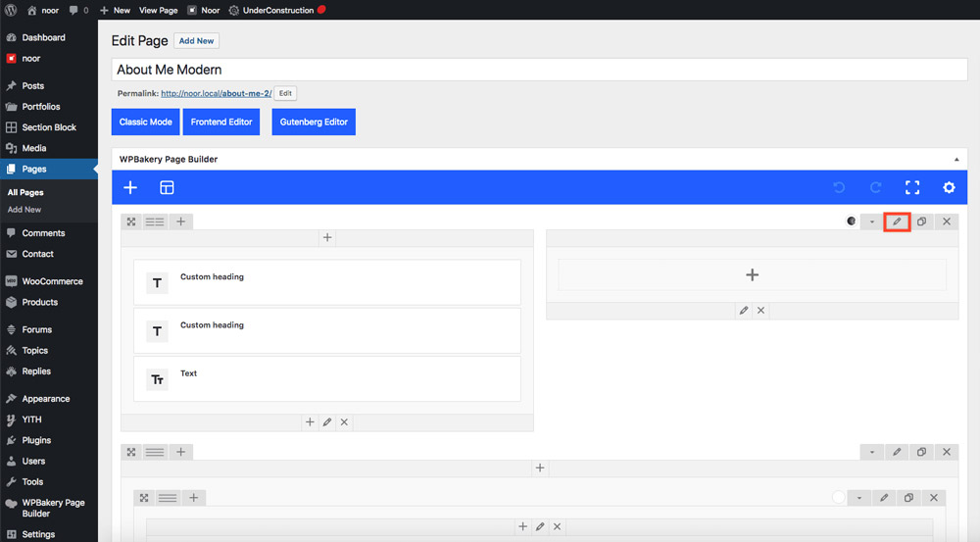Viewport: 980px width, 542px height.
Task: Add column to second row with plus
Action: pos(180,452)
